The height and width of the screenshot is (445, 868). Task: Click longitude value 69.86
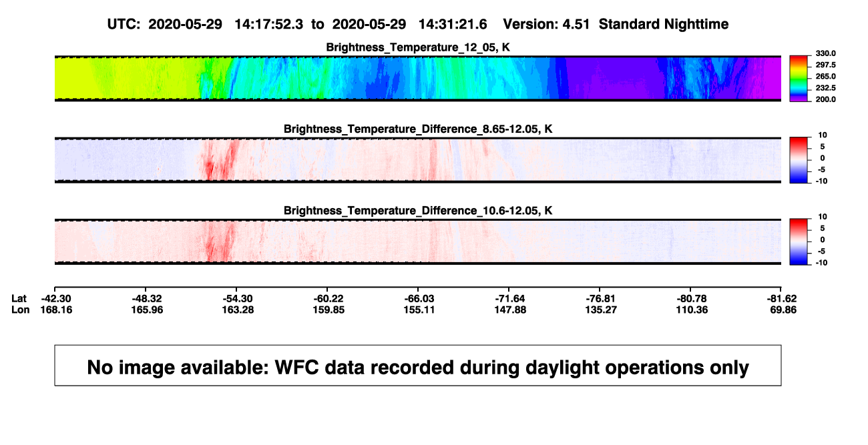point(783,310)
